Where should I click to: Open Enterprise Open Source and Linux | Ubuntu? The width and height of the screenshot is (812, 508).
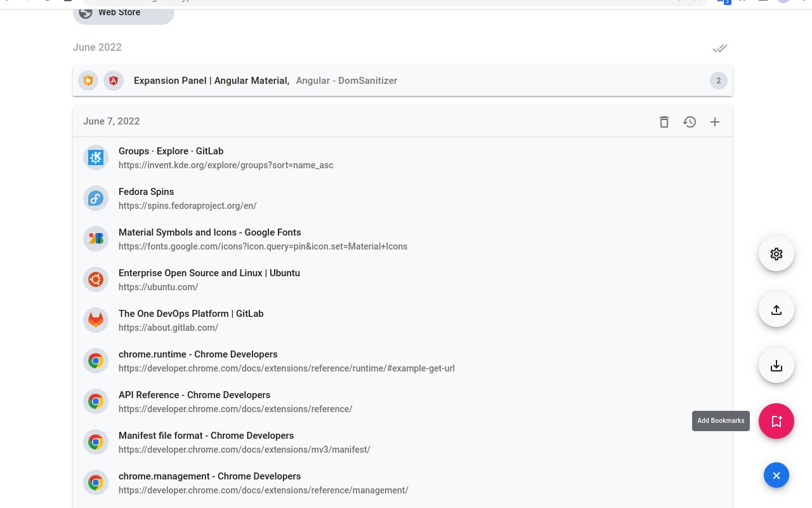(209, 273)
